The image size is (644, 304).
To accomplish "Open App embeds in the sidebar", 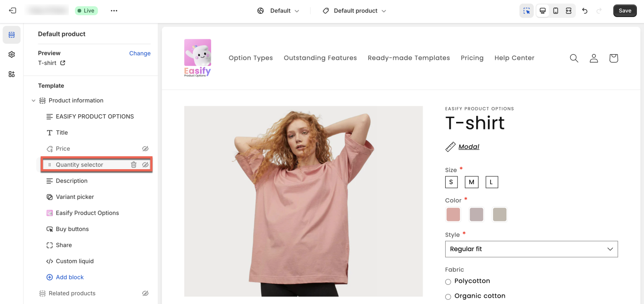I will (11, 74).
